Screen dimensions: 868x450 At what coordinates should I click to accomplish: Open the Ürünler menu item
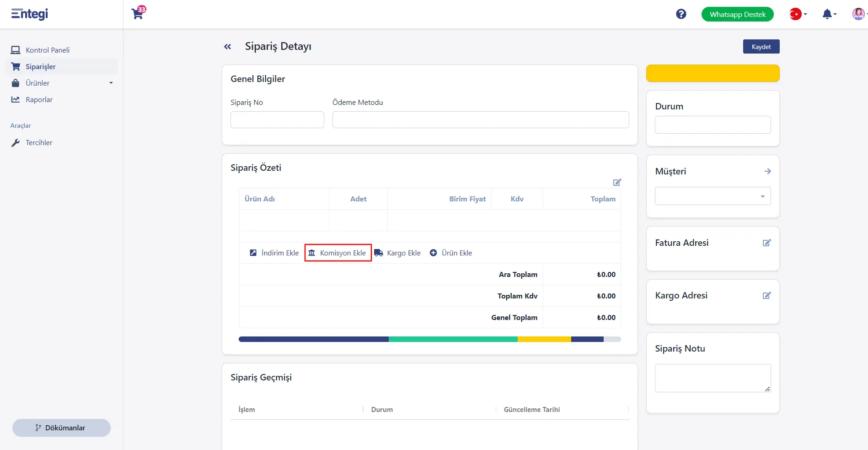[x=38, y=83]
